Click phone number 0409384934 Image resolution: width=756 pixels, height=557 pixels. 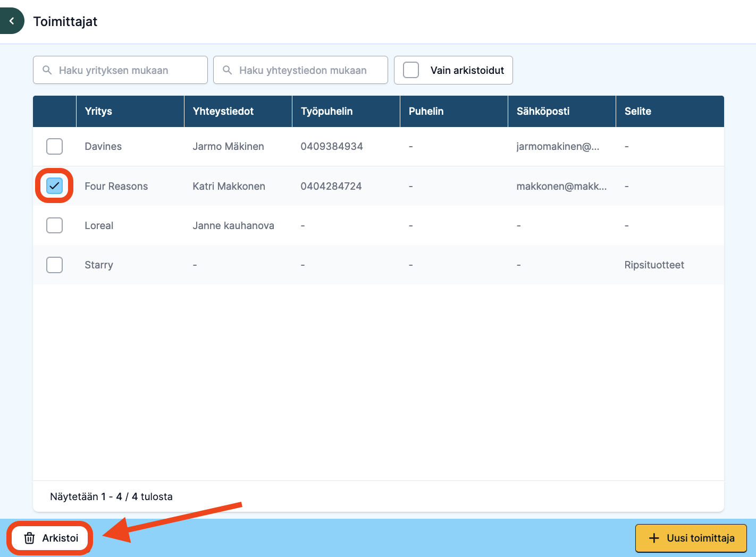[332, 146]
